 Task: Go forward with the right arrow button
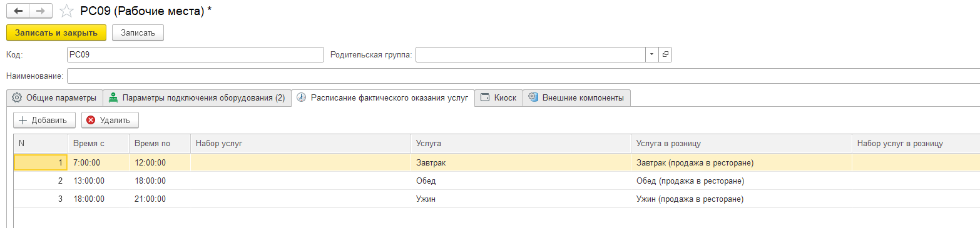pos(41,11)
